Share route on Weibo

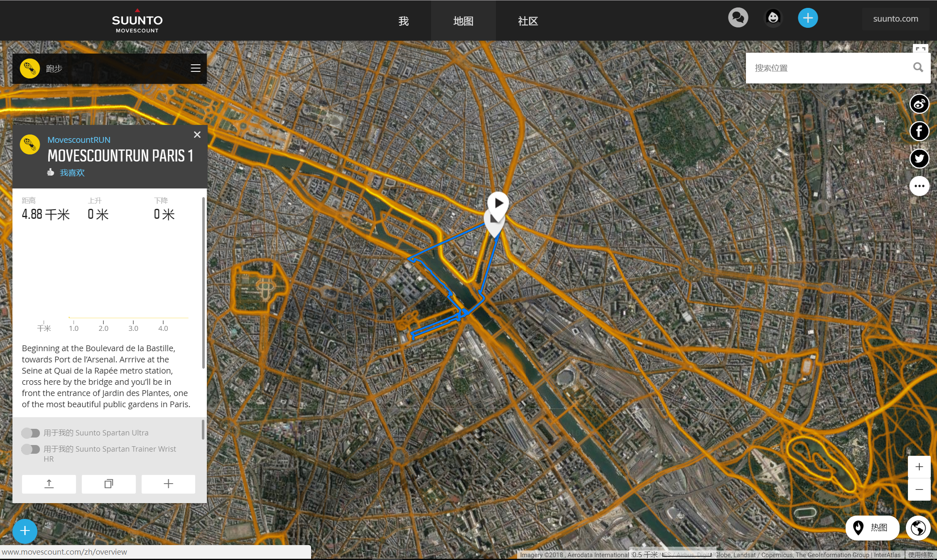[x=919, y=104]
